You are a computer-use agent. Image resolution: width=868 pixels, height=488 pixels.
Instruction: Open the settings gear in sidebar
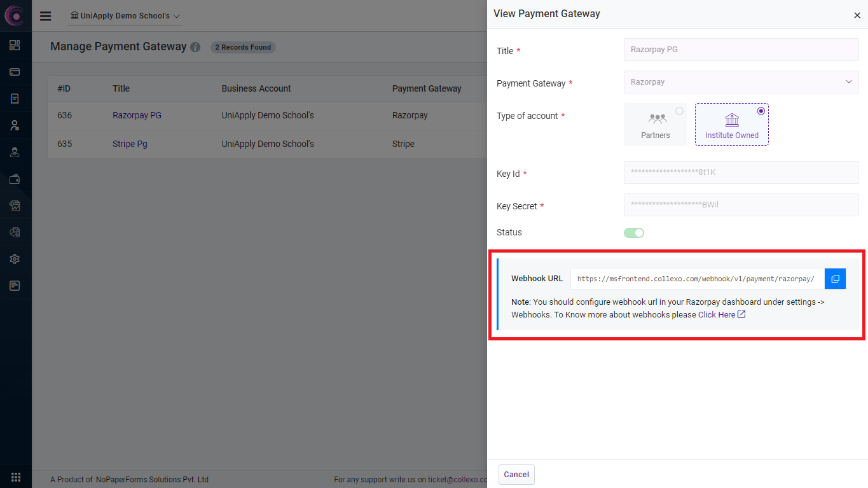tap(15, 259)
